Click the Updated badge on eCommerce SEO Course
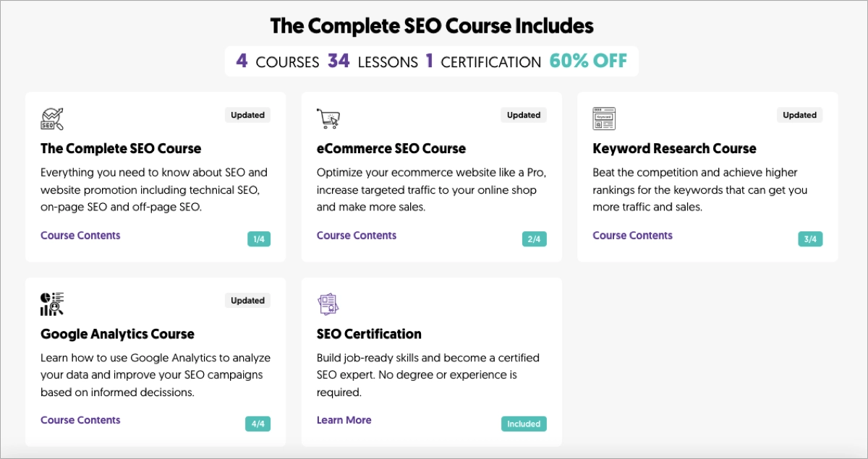 tap(523, 115)
